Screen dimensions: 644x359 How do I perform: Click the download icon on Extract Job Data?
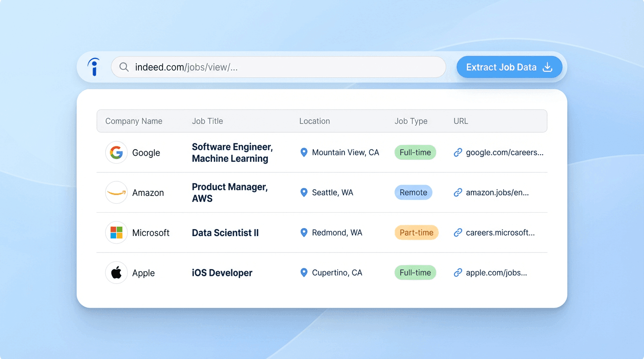(x=547, y=67)
